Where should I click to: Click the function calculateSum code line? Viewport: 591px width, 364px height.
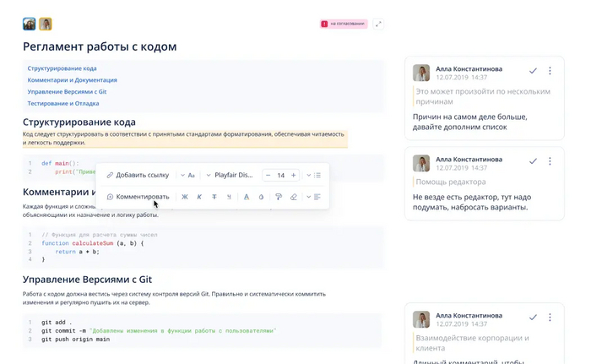92,243
